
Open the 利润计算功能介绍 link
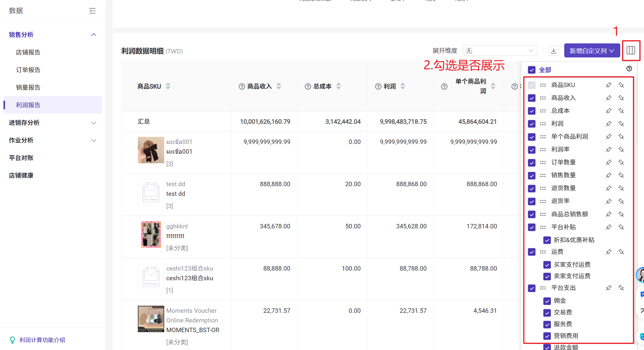tap(42, 340)
